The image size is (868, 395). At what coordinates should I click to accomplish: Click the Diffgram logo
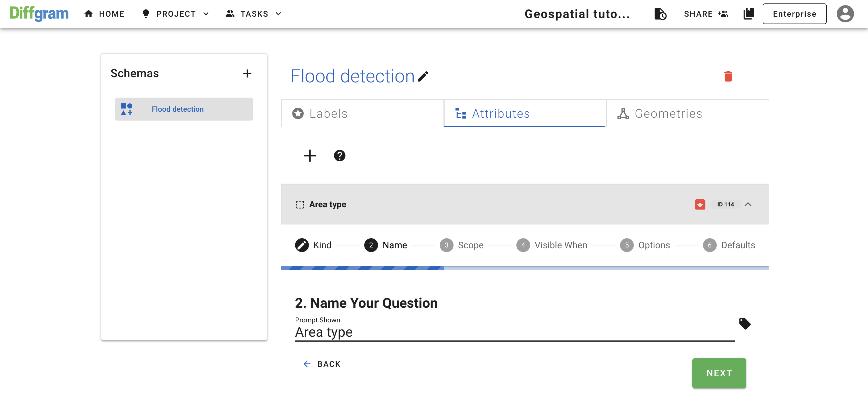click(39, 13)
